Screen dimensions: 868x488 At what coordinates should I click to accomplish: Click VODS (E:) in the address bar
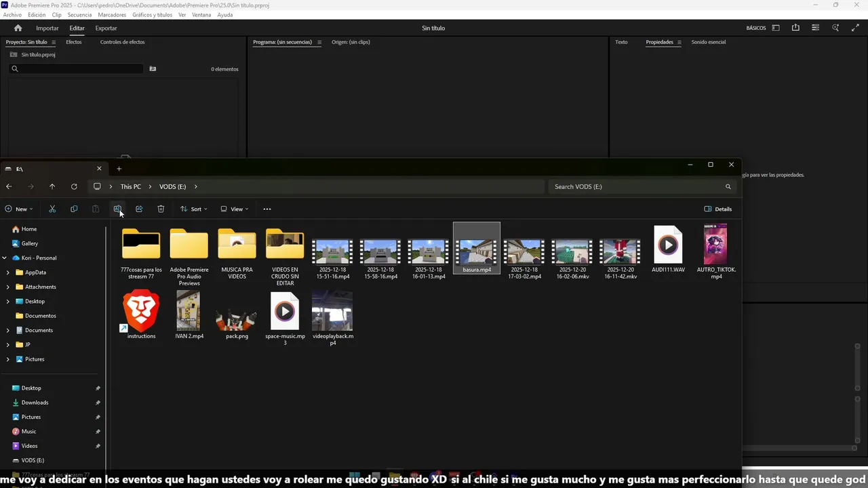point(172,186)
